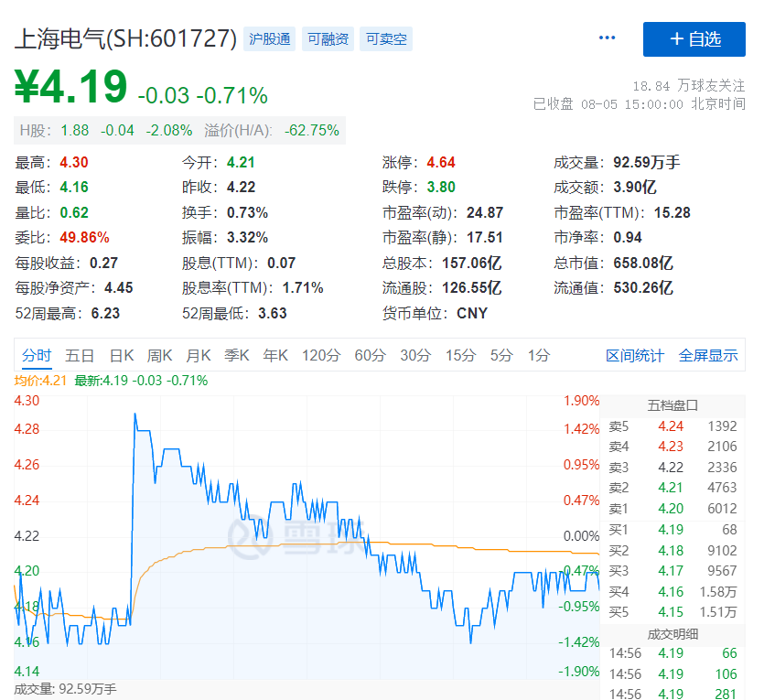Click the 14:56 trade with volume 106
This screenshot has width=764, height=700.
(x=673, y=674)
